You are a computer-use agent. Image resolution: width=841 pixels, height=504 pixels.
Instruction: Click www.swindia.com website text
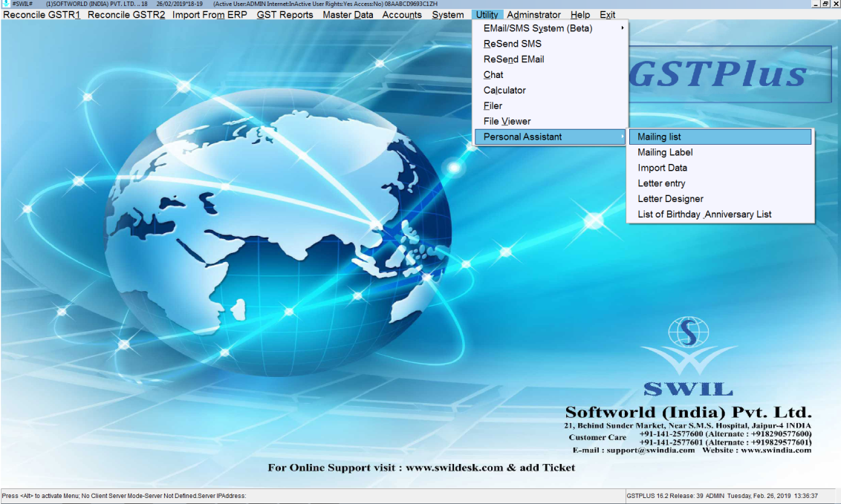(776, 451)
